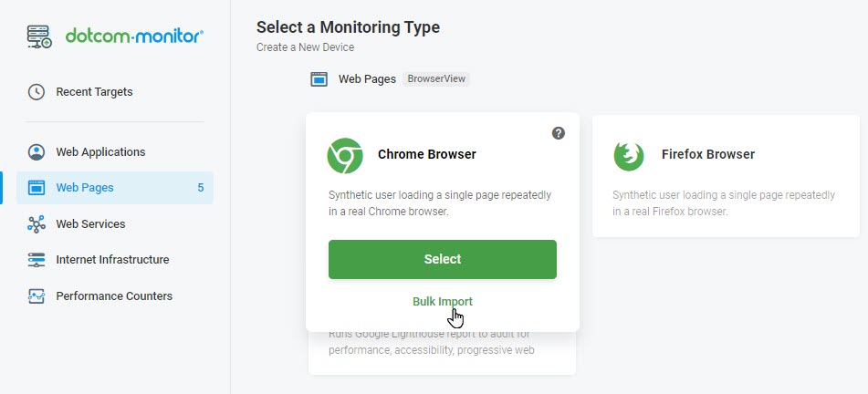
Task: Click the Web Services nodes icon
Action: click(x=37, y=224)
